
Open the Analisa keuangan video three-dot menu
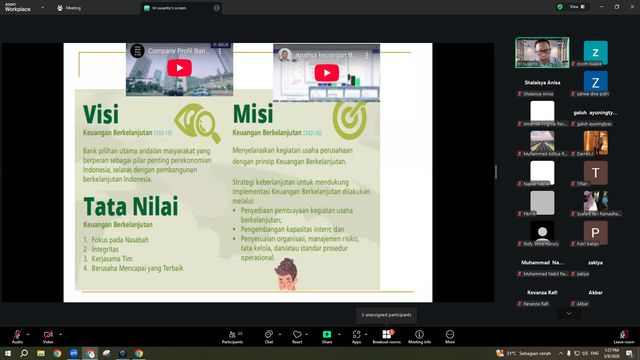click(367, 55)
